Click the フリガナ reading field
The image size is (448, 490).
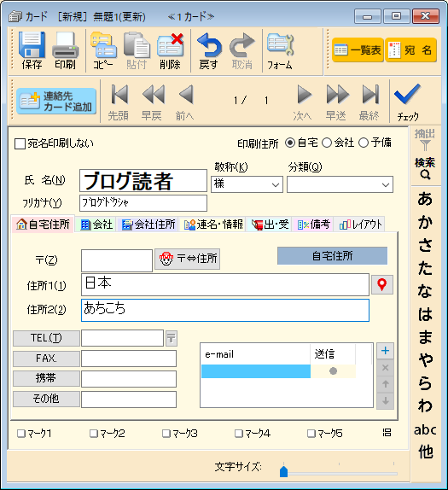coord(143,203)
